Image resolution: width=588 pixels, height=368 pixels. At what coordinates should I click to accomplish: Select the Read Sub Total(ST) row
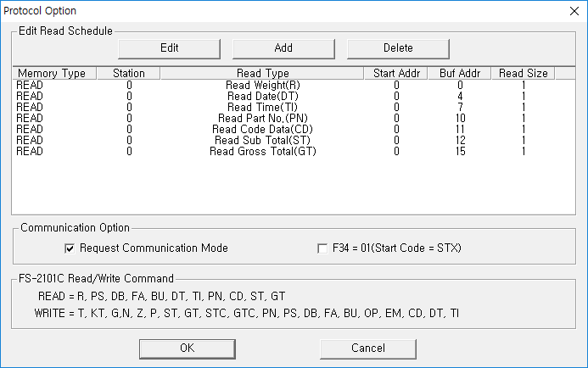pos(294,141)
